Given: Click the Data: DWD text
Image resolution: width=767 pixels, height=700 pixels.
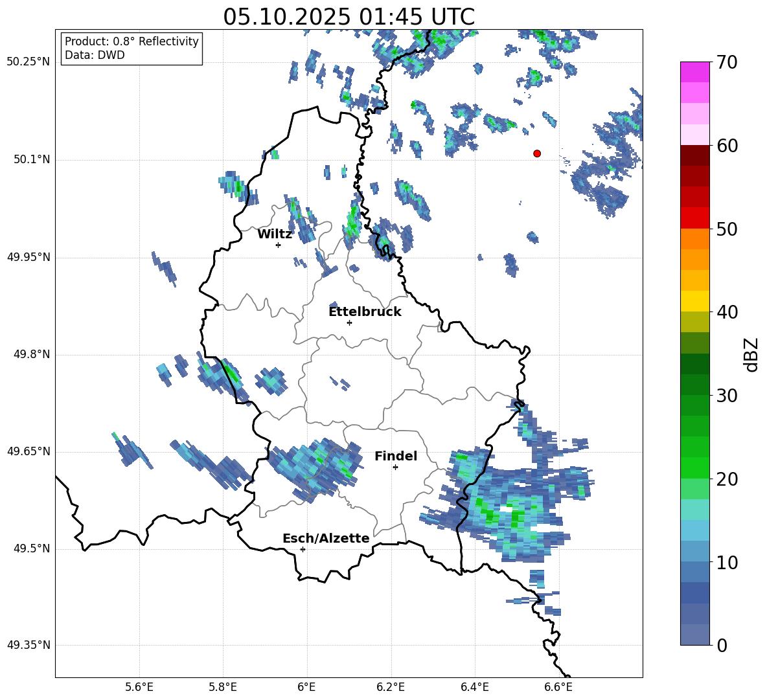Looking at the screenshot, I should (95, 55).
